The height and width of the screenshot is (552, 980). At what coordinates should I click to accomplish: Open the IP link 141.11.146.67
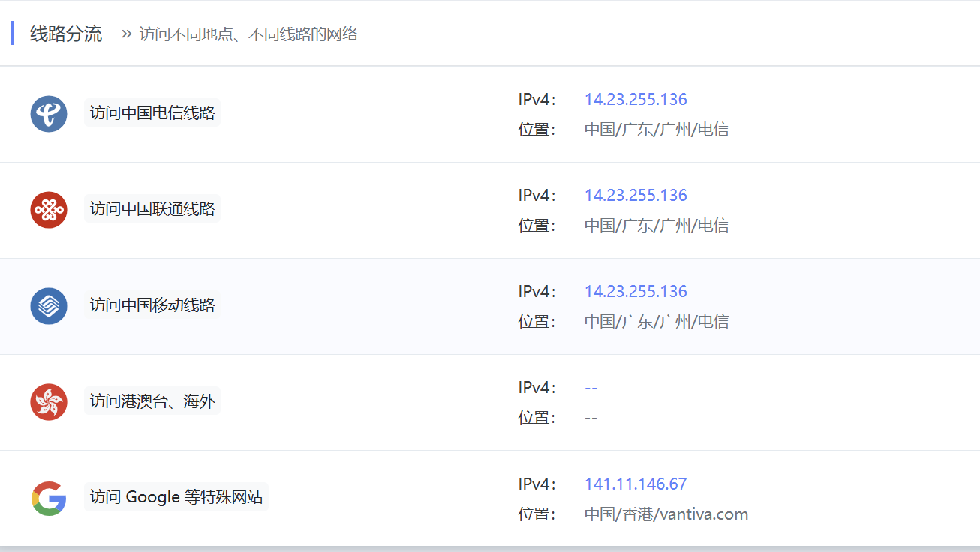pyautogui.click(x=636, y=484)
